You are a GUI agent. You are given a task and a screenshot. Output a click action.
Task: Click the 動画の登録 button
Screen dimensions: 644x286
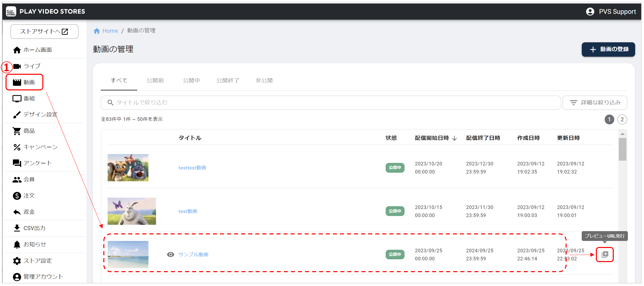pyautogui.click(x=608, y=49)
